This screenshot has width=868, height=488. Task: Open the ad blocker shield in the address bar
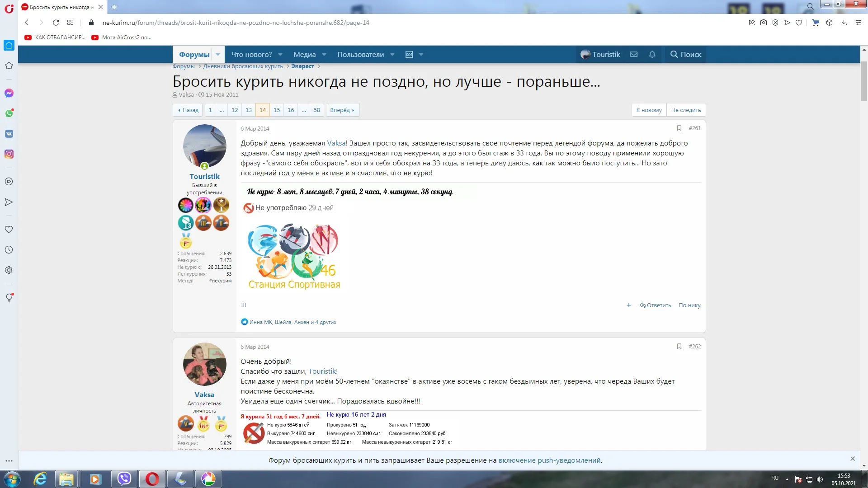(x=776, y=23)
